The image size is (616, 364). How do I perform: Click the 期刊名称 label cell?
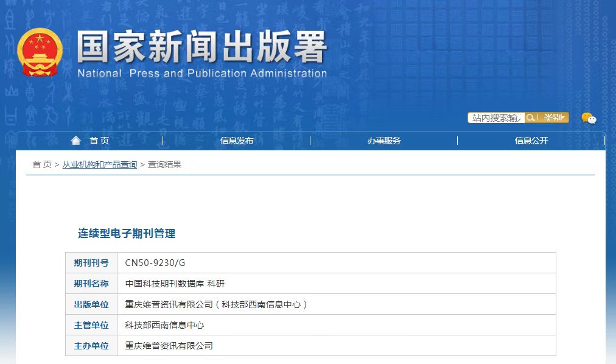(x=91, y=284)
